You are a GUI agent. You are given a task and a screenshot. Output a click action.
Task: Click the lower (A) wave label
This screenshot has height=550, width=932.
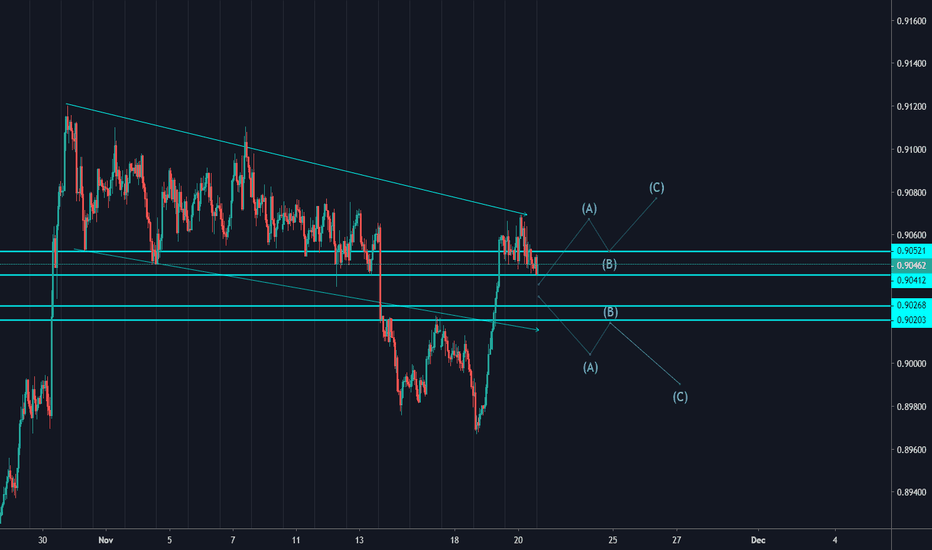pyautogui.click(x=590, y=367)
